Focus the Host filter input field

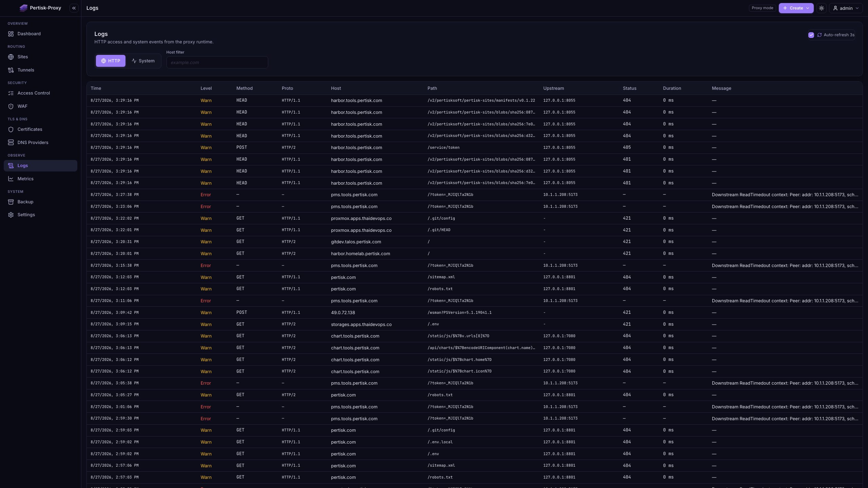click(217, 62)
